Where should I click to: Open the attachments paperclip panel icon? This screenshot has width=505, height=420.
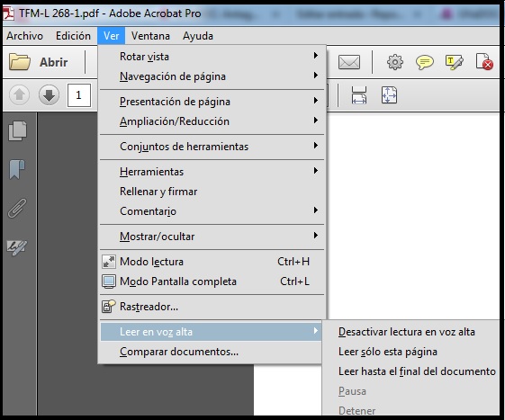click(17, 209)
